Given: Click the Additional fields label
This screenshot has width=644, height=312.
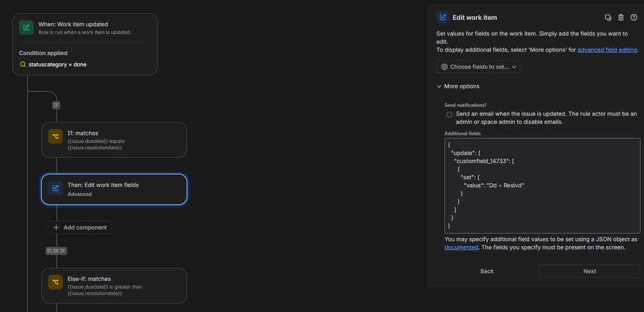Looking at the screenshot, I should click(x=462, y=133).
